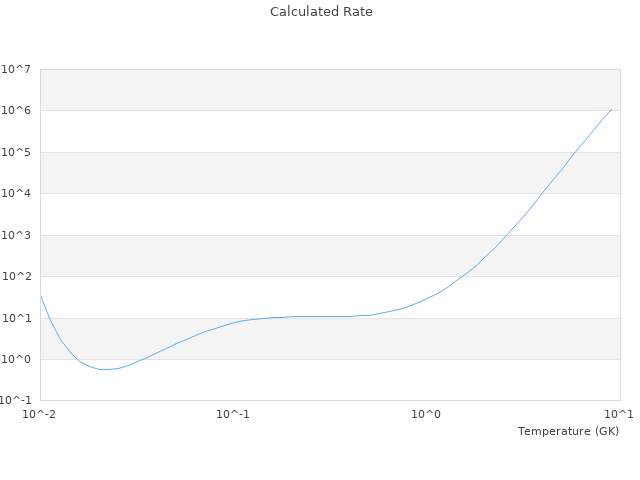Click the left starting point of the curve
Viewport: 640px width, 480px height.
[x=40, y=295]
